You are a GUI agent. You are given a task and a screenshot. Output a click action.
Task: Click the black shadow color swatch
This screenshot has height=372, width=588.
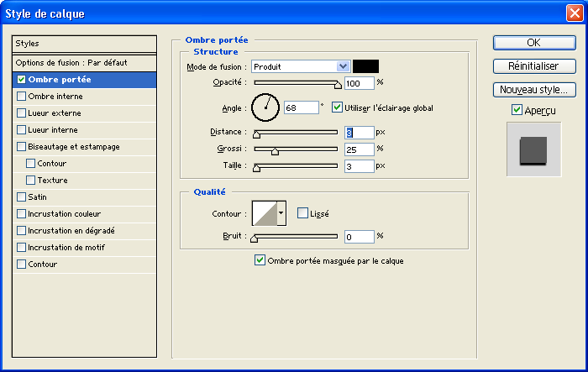365,66
